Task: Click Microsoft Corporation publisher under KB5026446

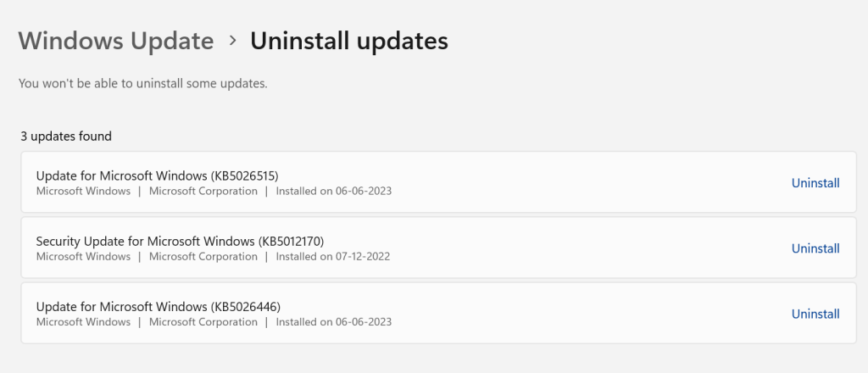Action: (203, 322)
